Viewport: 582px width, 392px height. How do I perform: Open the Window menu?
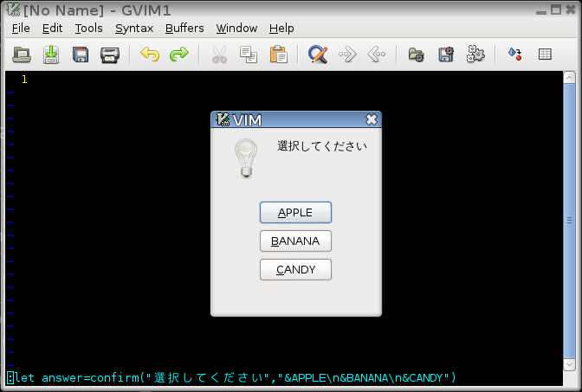pos(236,29)
